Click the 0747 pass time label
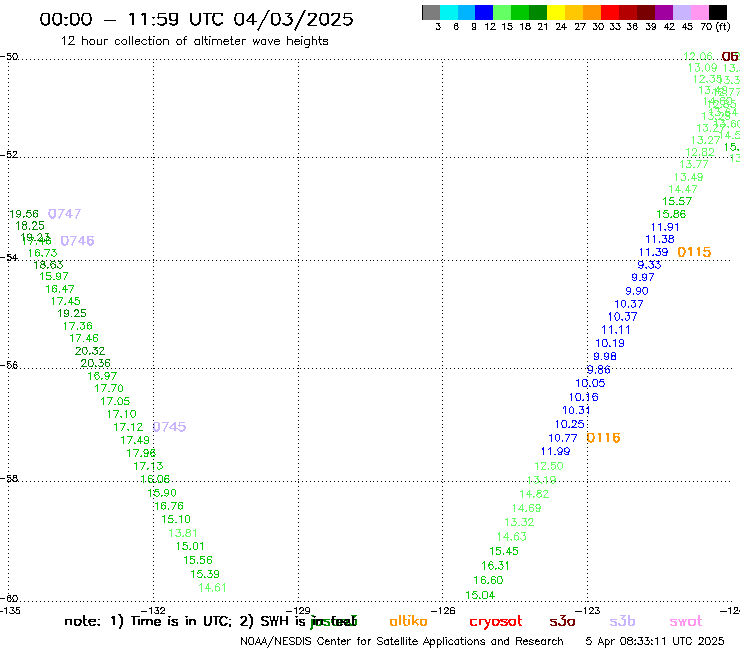Image resolution: width=740 pixels, height=650 pixels. pyautogui.click(x=65, y=214)
